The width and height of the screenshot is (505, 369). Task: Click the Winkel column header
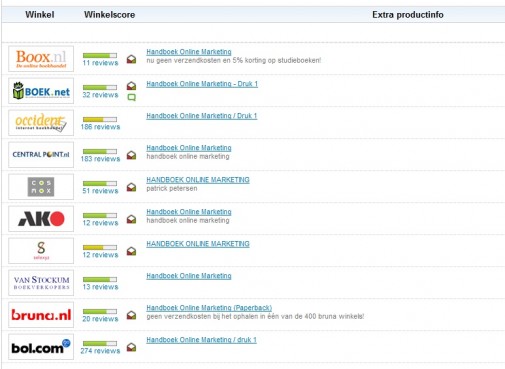(x=40, y=15)
